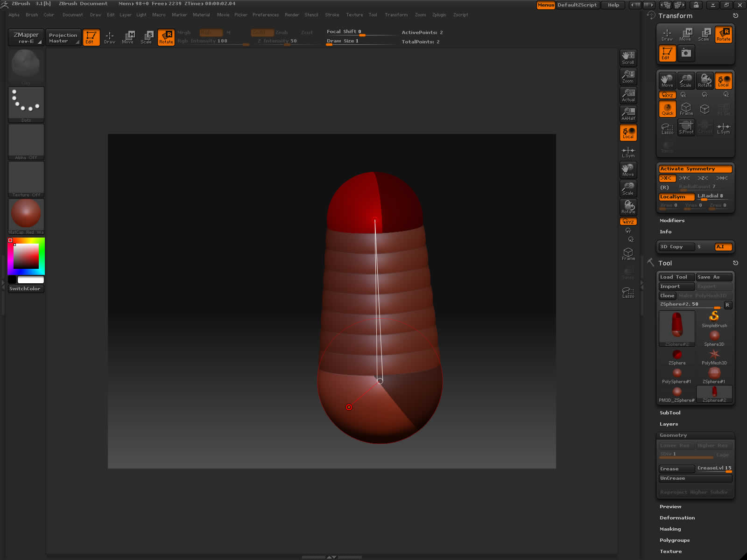The width and height of the screenshot is (747, 560).
Task: Open the Texture menu in the menu bar
Action: (x=354, y=14)
